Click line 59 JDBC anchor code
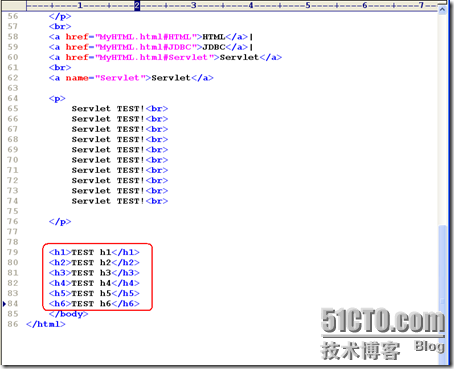 coord(151,47)
